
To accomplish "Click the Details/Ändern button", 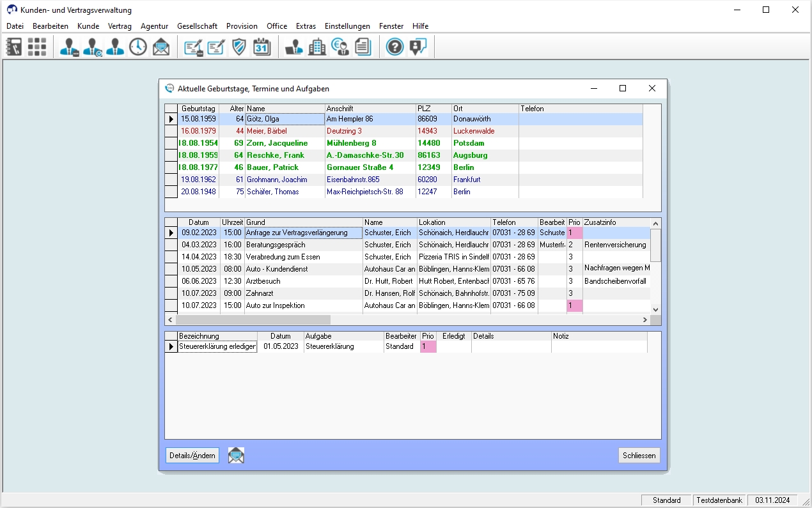I will pyautogui.click(x=192, y=455).
